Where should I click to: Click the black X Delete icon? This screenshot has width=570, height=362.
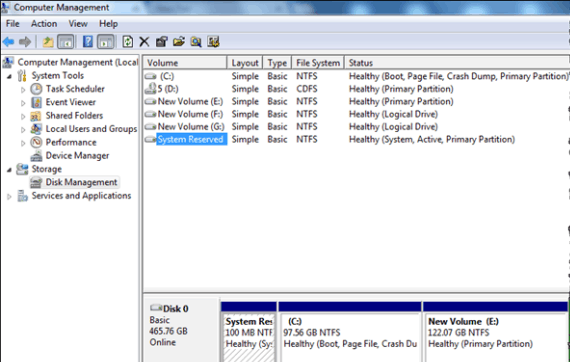tap(144, 42)
